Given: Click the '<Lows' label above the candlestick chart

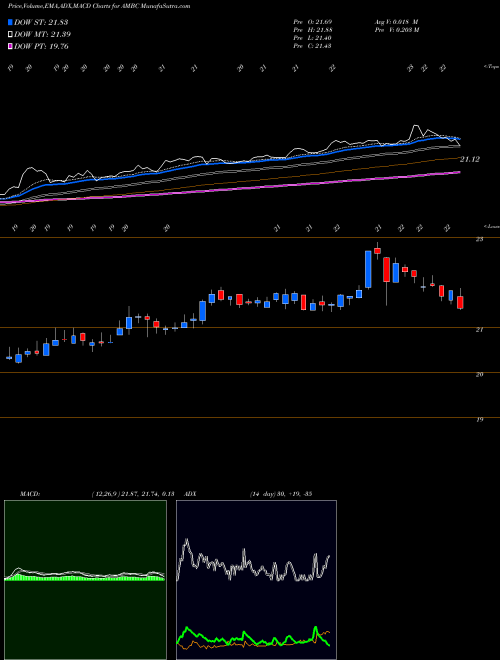Looking at the screenshot, I should (491, 226).
